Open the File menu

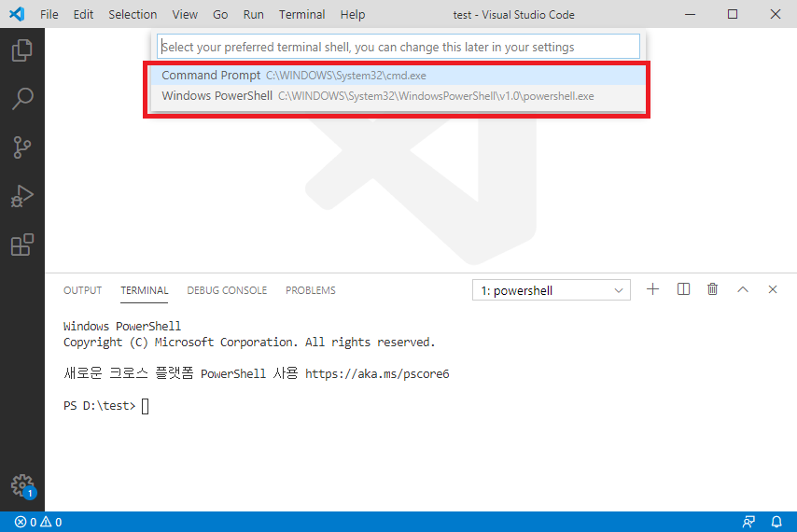point(49,15)
